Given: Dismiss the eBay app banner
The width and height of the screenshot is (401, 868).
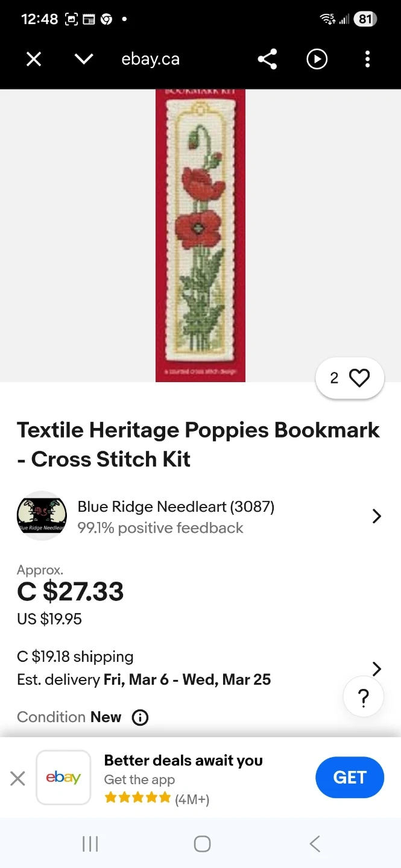Looking at the screenshot, I should [x=18, y=778].
